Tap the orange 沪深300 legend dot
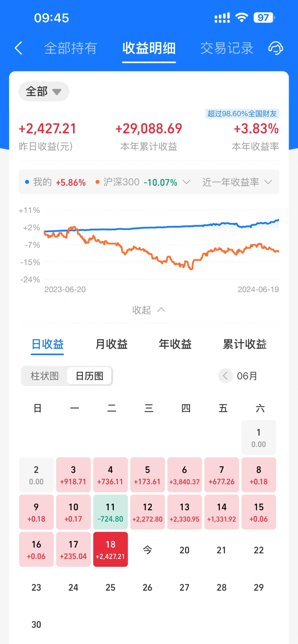 coord(97,182)
